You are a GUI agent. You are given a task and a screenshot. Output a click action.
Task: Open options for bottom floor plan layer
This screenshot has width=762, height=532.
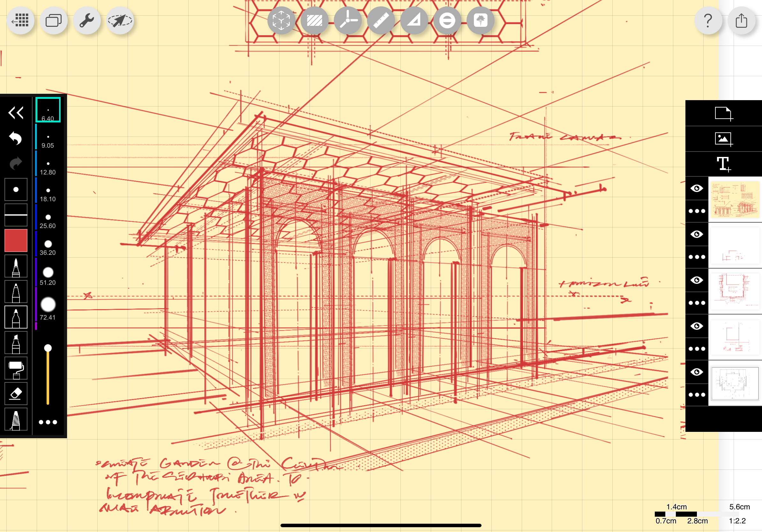click(697, 395)
